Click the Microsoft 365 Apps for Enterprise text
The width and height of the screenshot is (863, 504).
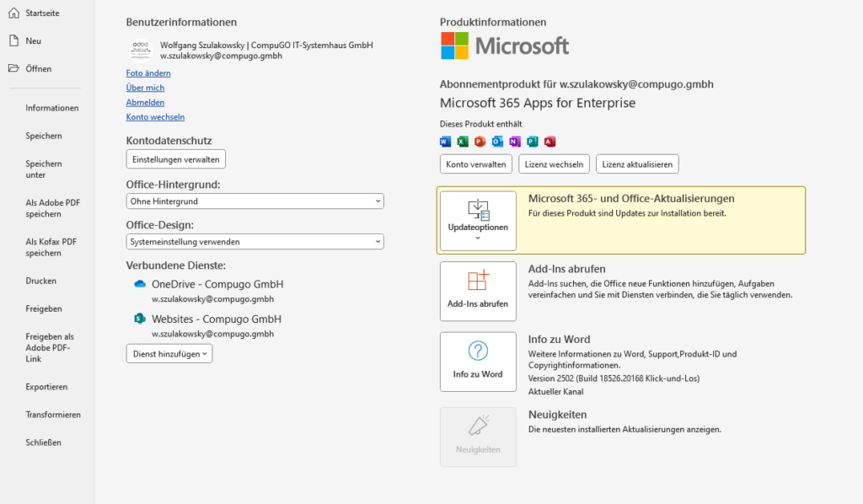point(538,103)
